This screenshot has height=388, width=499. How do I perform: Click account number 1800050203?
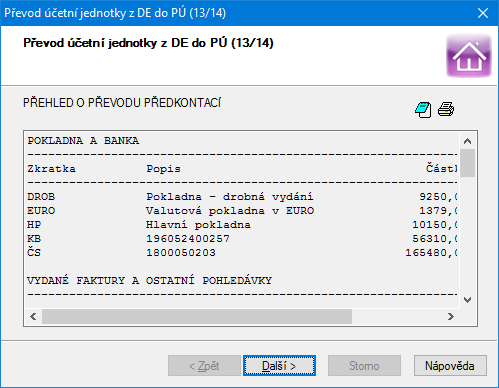click(181, 253)
